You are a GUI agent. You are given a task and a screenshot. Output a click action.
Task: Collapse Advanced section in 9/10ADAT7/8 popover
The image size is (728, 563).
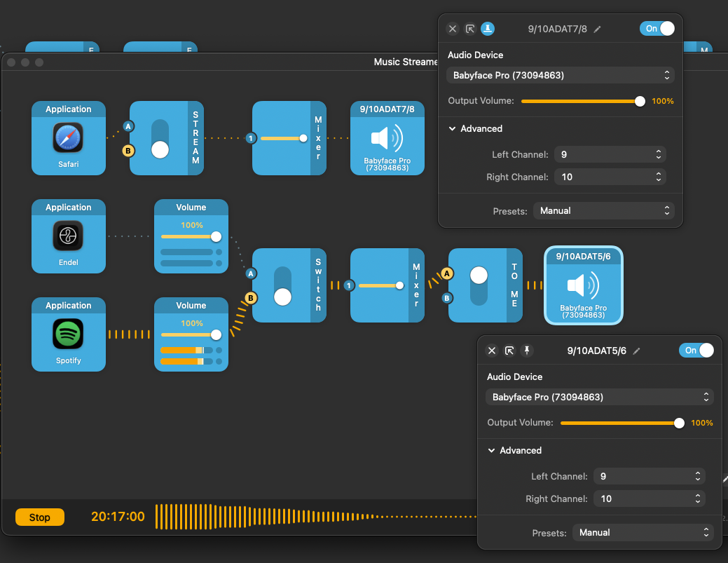click(x=452, y=129)
